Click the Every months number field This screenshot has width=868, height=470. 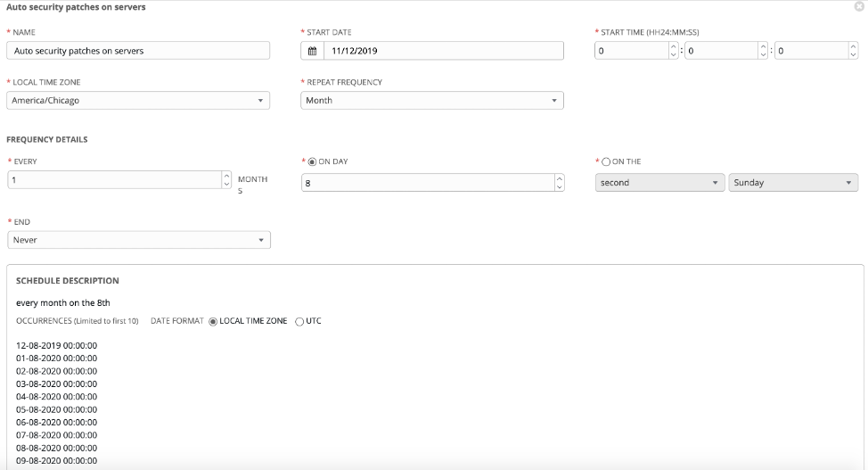115,179
